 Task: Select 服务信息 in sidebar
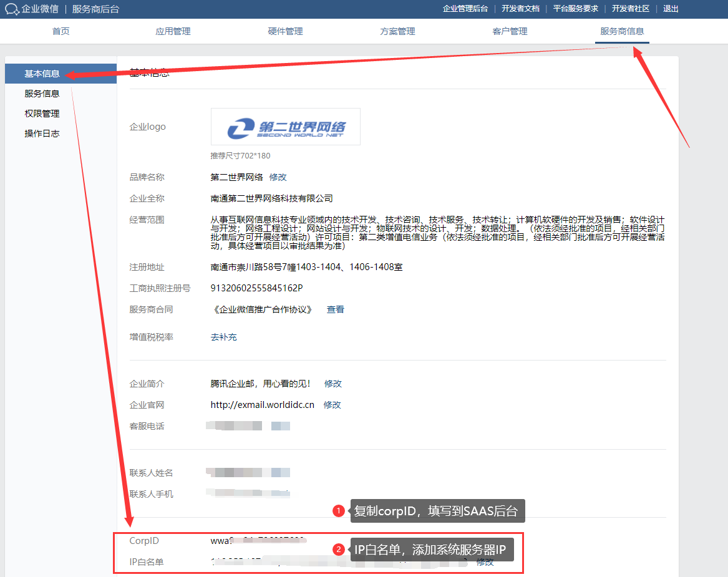coord(42,94)
